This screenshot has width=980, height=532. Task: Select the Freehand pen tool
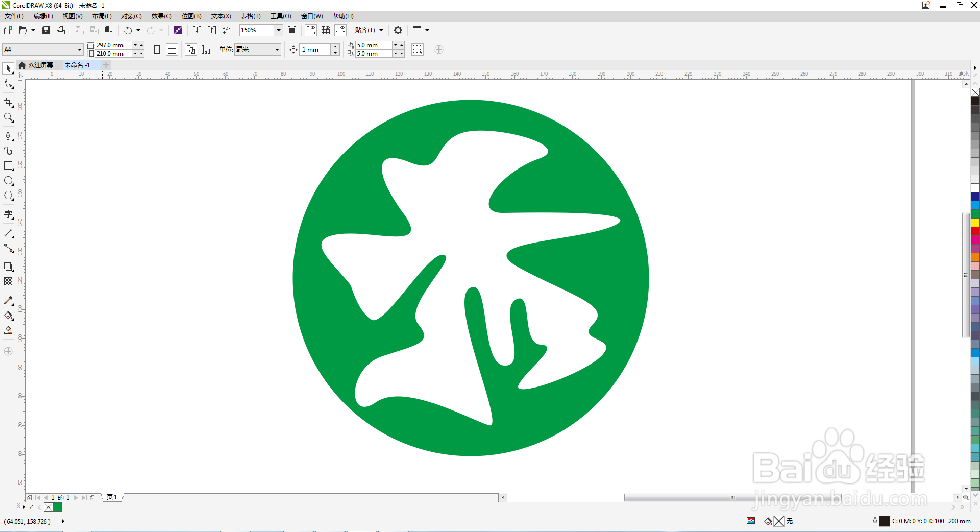pos(8,136)
